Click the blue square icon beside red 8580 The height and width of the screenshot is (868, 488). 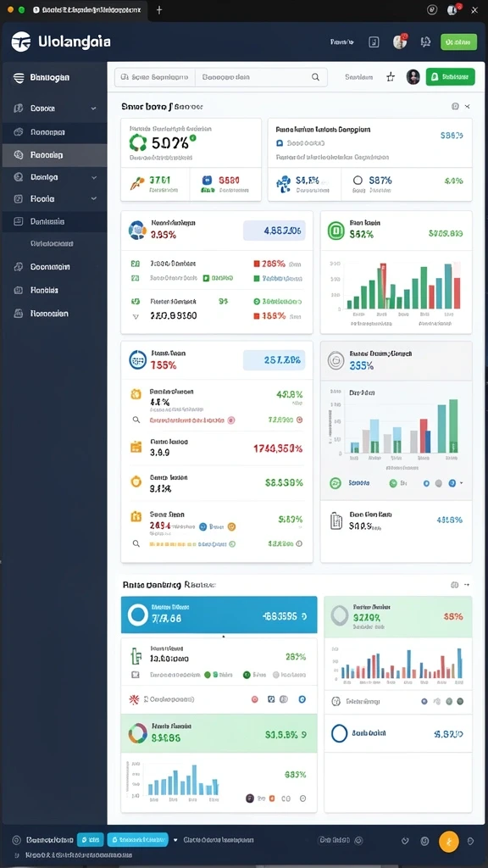[208, 180]
